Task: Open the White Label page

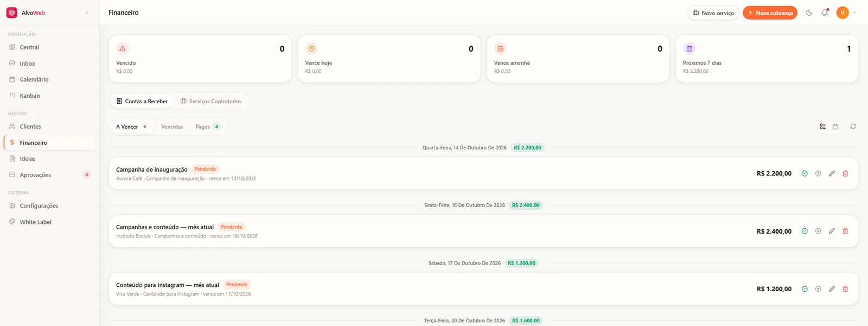Action: tap(49, 222)
